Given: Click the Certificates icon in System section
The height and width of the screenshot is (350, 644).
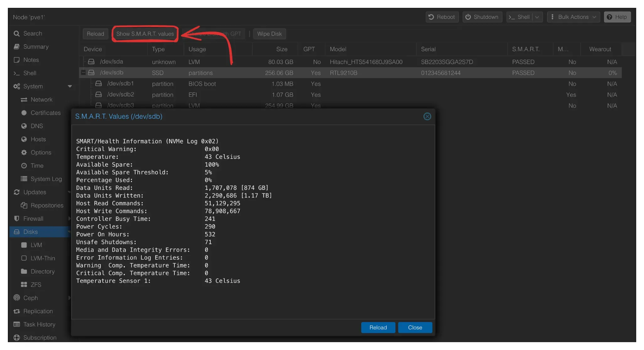Looking at the screenshot, I should click(x=24, y=113).
